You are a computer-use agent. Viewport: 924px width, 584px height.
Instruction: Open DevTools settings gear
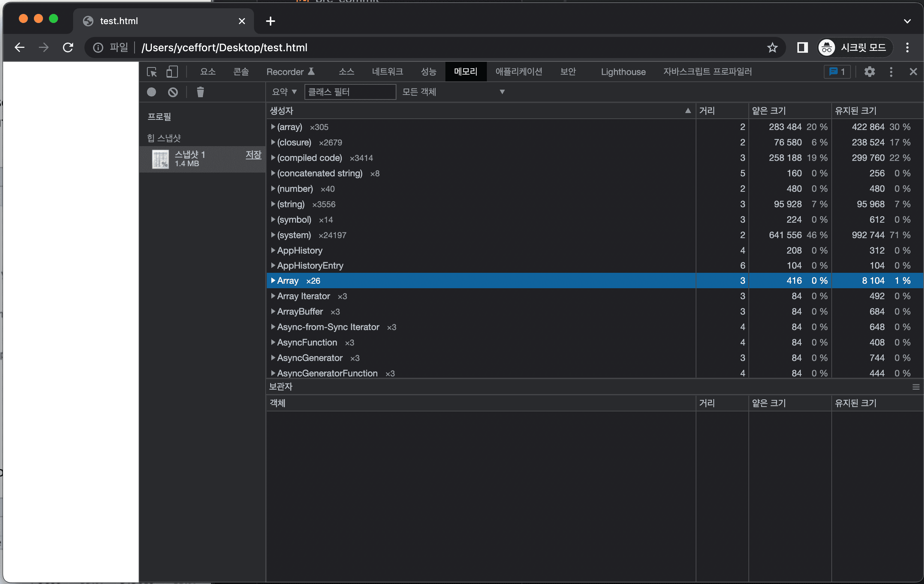(x=869, y=71)
